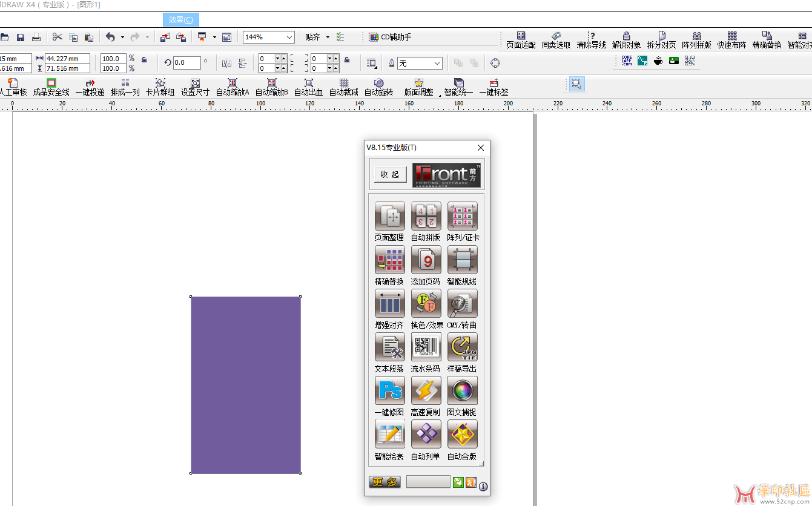Click the 设置尺寸 toolbar icon

pos(195,87)
